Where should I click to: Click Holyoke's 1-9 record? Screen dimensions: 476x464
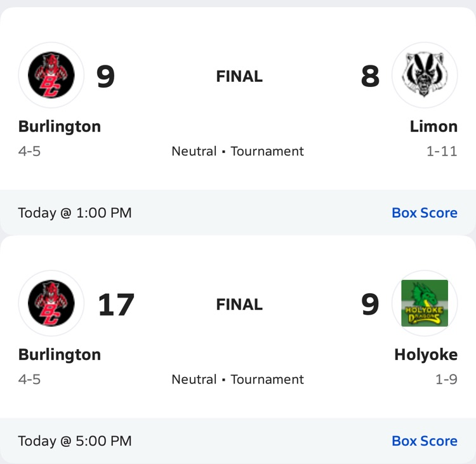(446, 380)
